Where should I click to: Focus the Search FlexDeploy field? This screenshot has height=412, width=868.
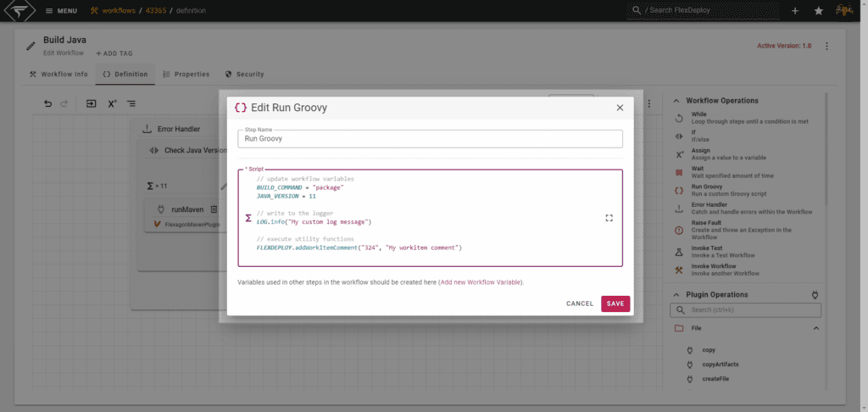tap(703, 10)
